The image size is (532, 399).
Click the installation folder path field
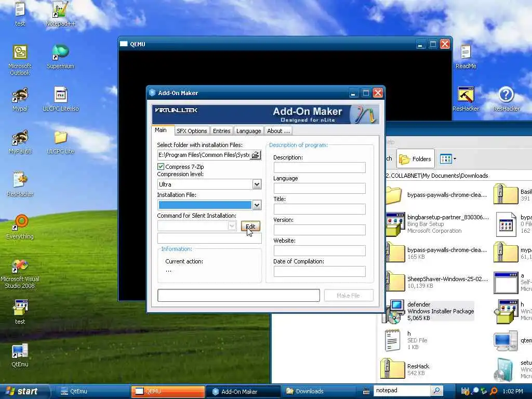pos(204,155)
